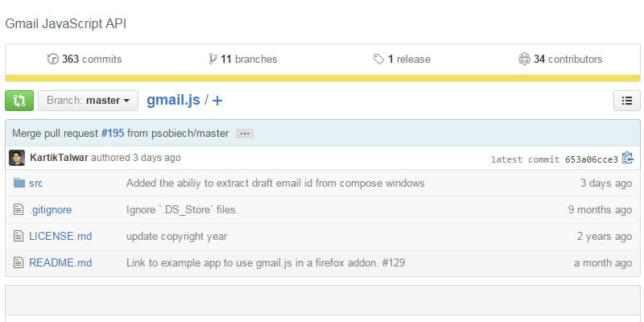
Task: Click the latest commit hash 653a06cce3
Action: (x=592, y=159)
